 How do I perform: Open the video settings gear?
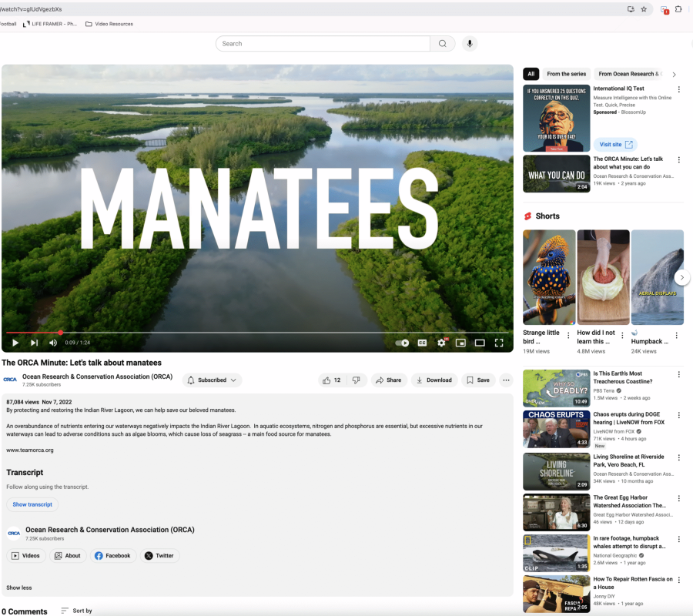click(441, 343)
